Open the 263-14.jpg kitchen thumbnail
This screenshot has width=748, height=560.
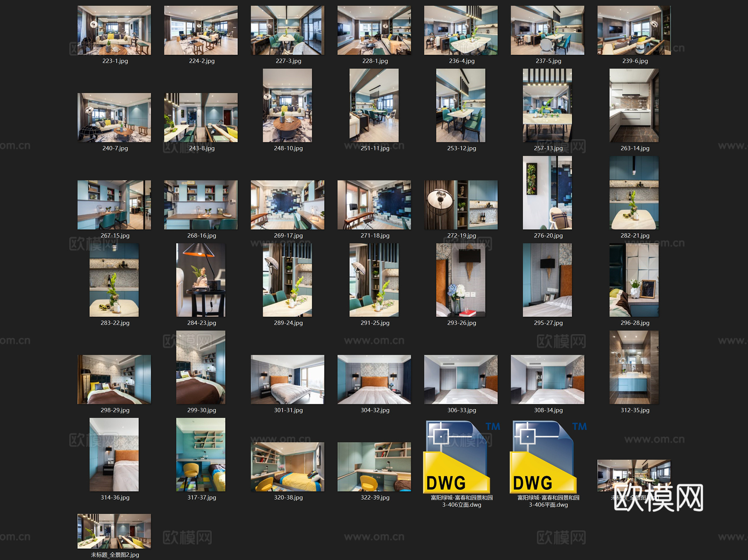(634, 106)
